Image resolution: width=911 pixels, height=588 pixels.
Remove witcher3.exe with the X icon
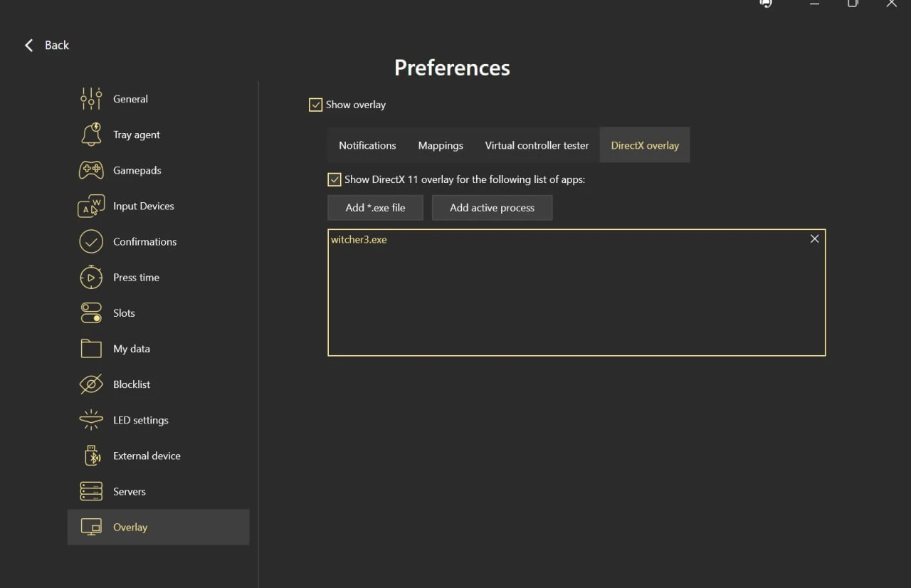815,239
